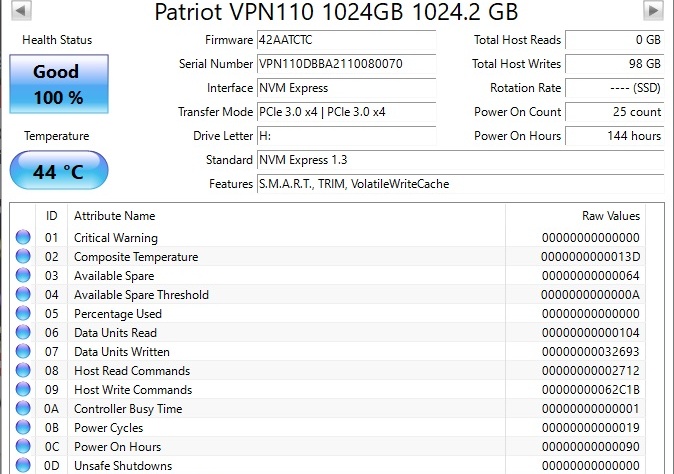The height and width of the screenshot is (474, 674).
Task: Select the Power Cycles attribute name
Action: point(108,428)
